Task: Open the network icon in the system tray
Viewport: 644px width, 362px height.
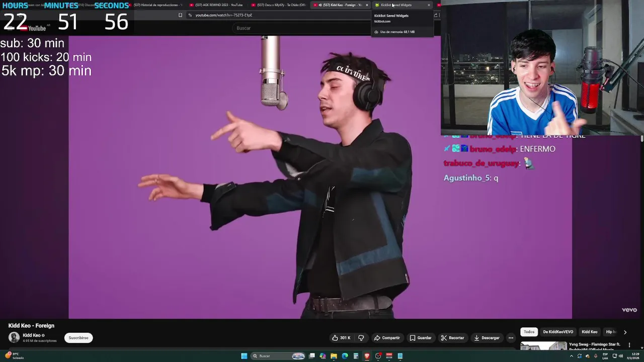Action: tap(614, 356)
